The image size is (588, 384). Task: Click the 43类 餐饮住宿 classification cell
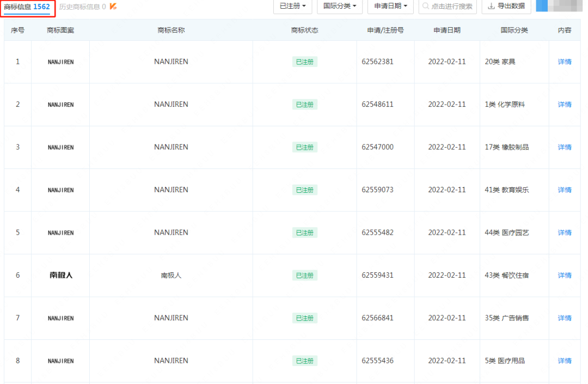[507, 276]
